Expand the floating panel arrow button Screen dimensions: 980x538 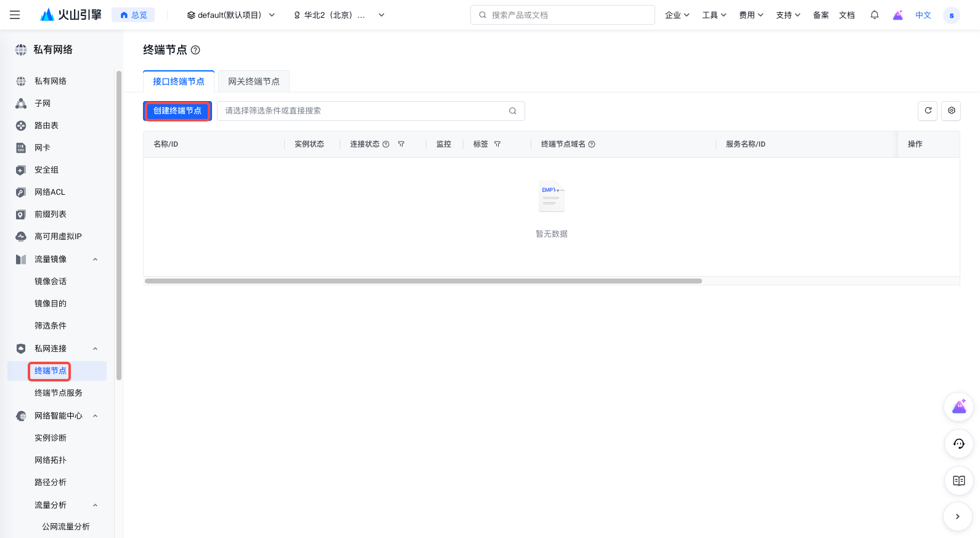coord(958,516)
